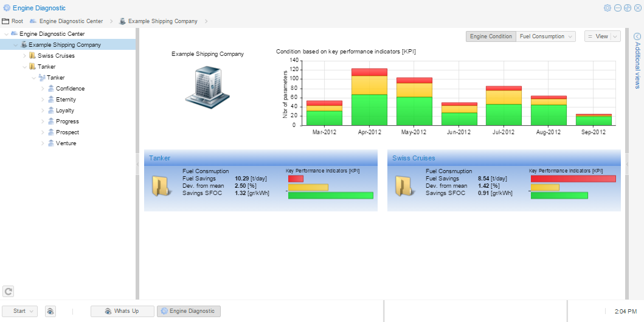Expand the Loyalty tree node
The height and width of the screenshot is (322, 644).
pyautogui.click(x=43, y=111)
